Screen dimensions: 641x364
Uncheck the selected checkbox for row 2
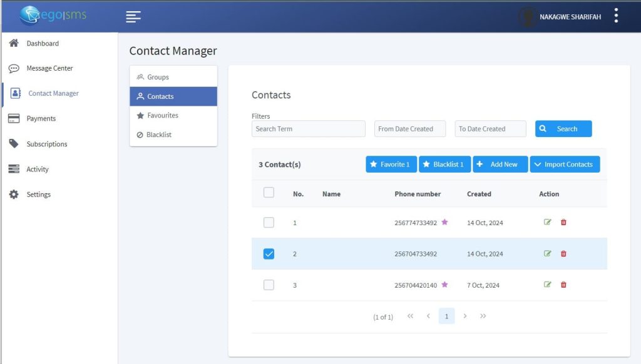269,254
